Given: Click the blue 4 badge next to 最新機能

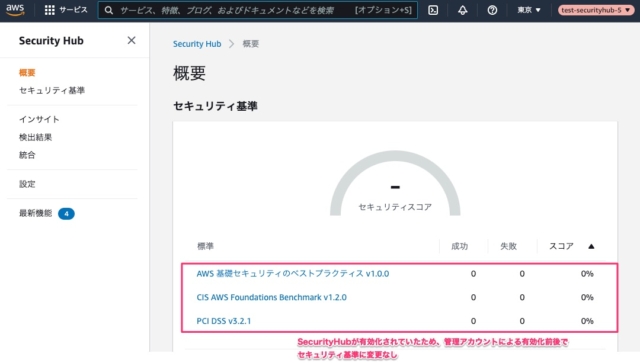Looking at the screenshot, I should (x=66, y=214).
